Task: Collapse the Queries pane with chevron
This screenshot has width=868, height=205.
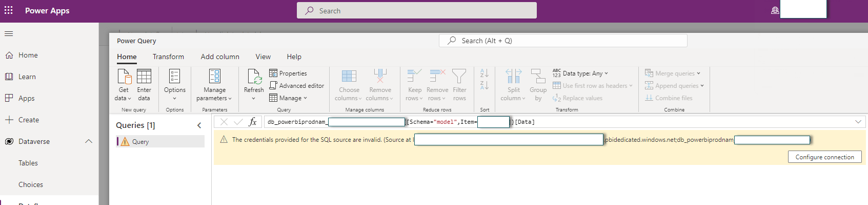Action: (199, 125)
